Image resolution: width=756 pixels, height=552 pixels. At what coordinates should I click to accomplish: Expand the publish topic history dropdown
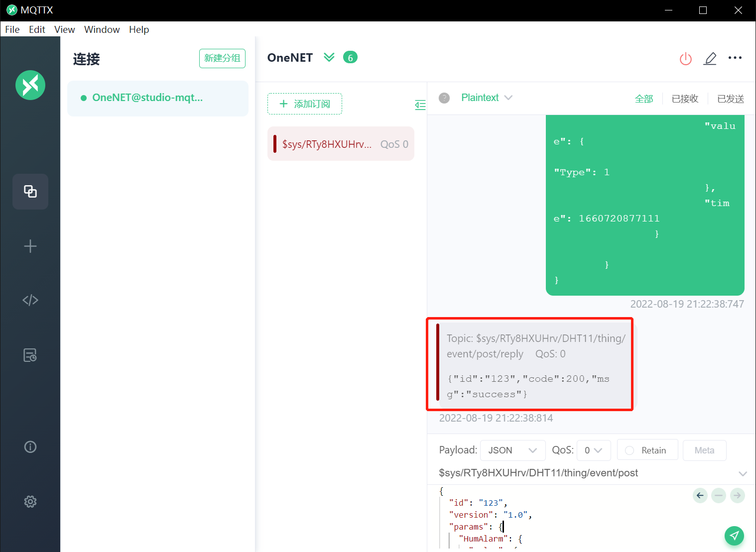pyautogui.click(x=743, y=473)
